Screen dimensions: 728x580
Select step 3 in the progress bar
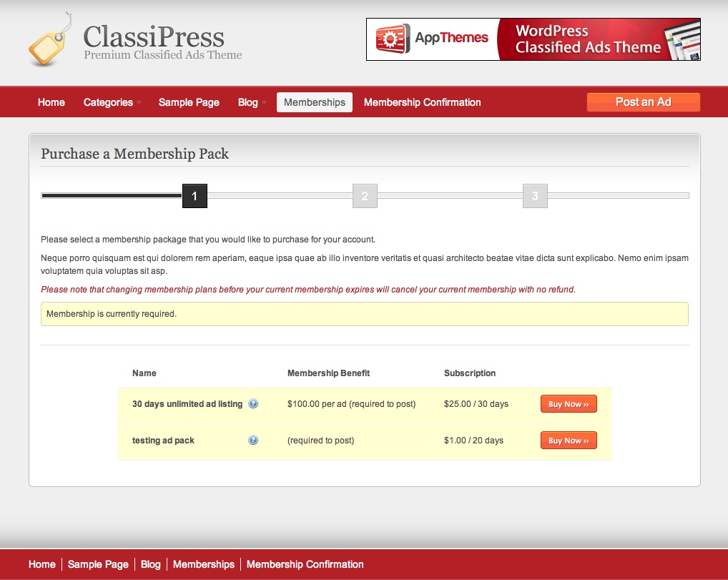tap(535, 196)
